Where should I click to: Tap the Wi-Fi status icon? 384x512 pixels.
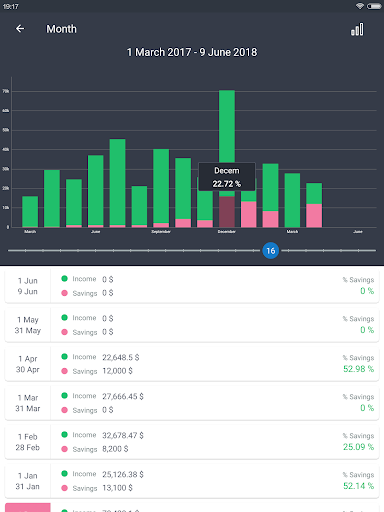pos(360,6)
